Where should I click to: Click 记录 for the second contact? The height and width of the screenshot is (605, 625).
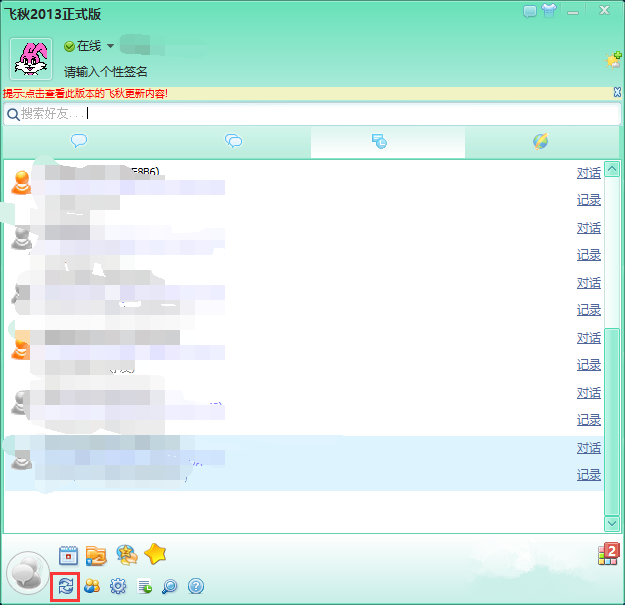[589, 255]
